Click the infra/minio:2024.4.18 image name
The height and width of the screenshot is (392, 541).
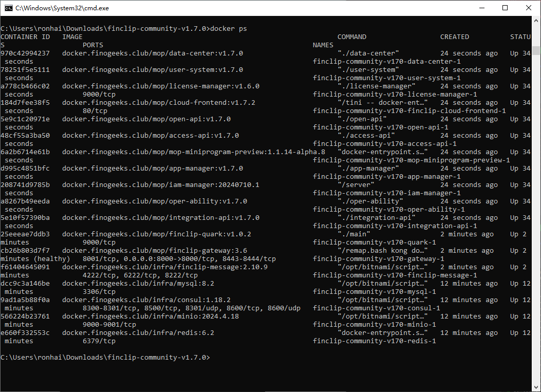(x=151, y=316)
